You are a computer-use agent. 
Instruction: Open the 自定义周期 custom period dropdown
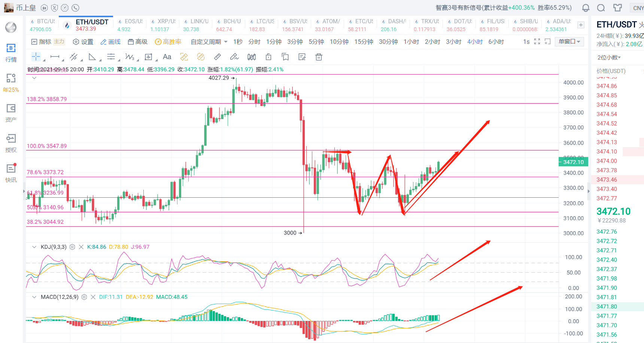(x=209, y=42)
